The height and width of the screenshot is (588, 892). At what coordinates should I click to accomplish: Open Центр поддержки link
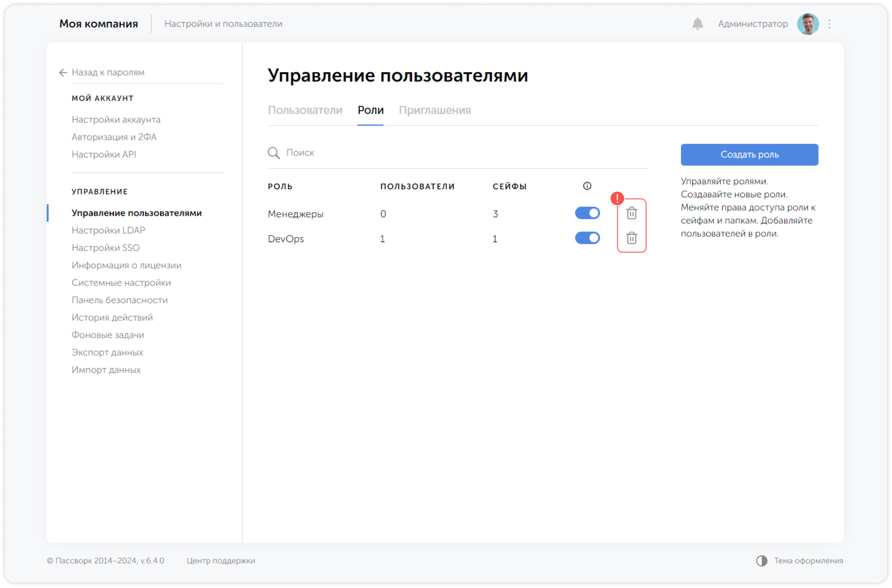coord(221,560)
